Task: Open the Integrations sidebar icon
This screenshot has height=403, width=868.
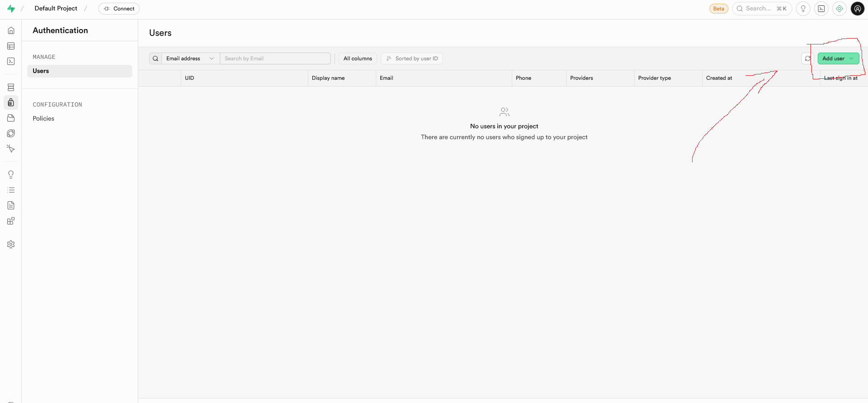Action: pyautogui.click(x=11, y=221)
